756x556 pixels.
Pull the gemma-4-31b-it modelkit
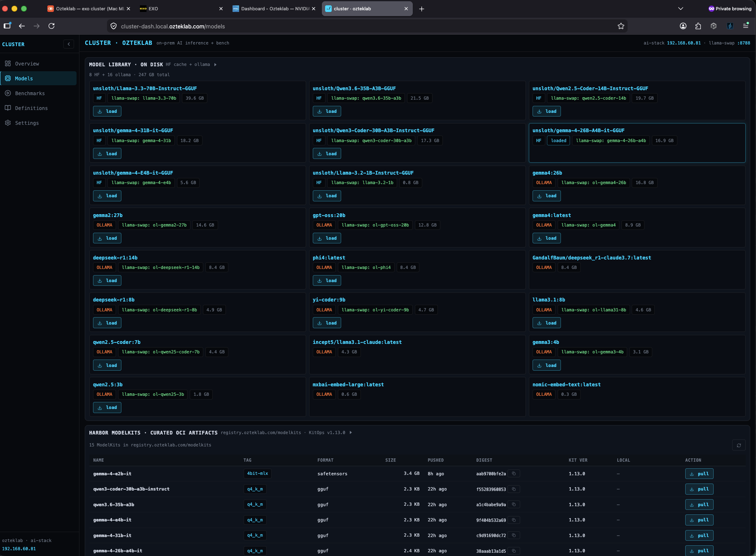(x=699, y=536)
